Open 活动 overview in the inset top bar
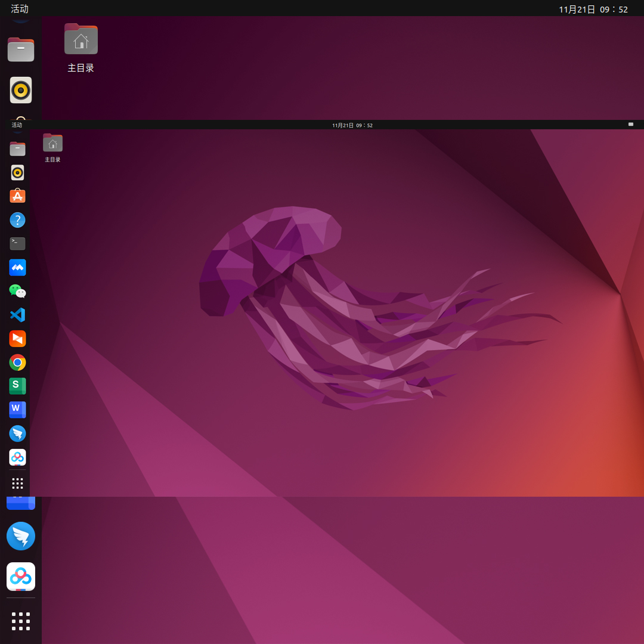 point(17,125)
